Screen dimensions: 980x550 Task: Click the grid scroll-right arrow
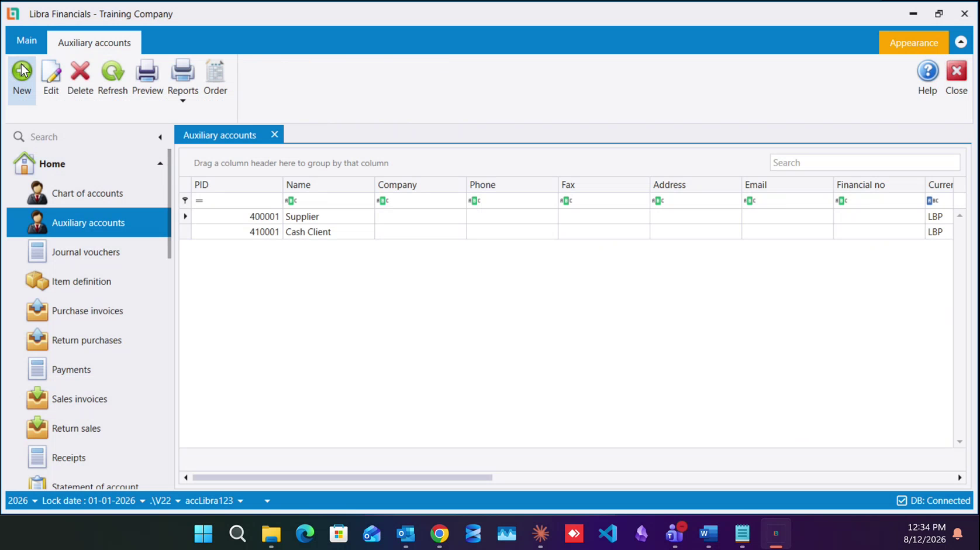point(960,477)
